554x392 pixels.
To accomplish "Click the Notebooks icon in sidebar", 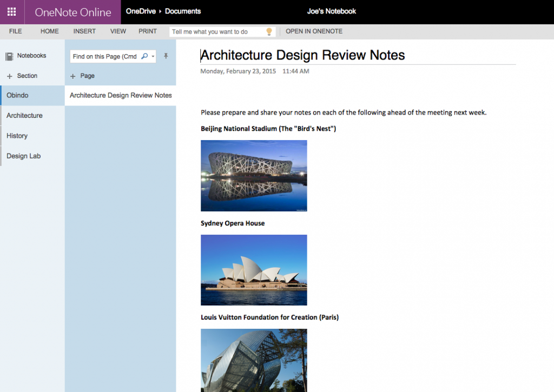I will tap(9, 56).
